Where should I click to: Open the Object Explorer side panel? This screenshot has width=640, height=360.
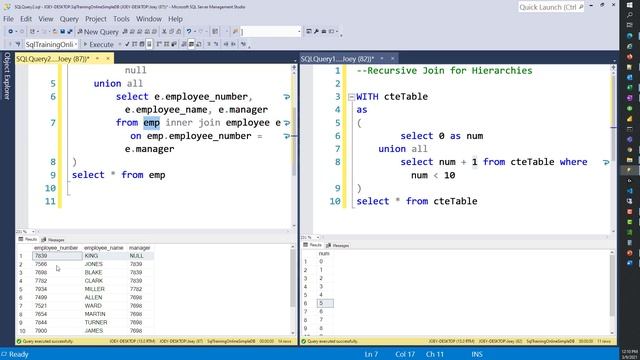(7, 76)
